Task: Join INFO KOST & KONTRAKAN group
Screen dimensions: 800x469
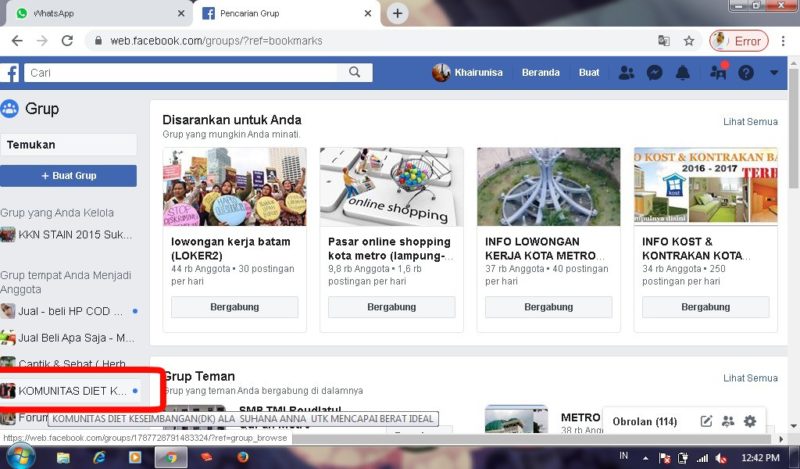Action: [706, 307]
